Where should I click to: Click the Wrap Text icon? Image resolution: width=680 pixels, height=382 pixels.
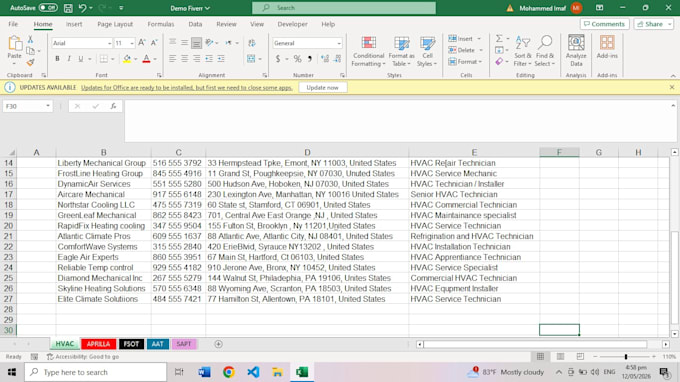[x=252, y=42]
